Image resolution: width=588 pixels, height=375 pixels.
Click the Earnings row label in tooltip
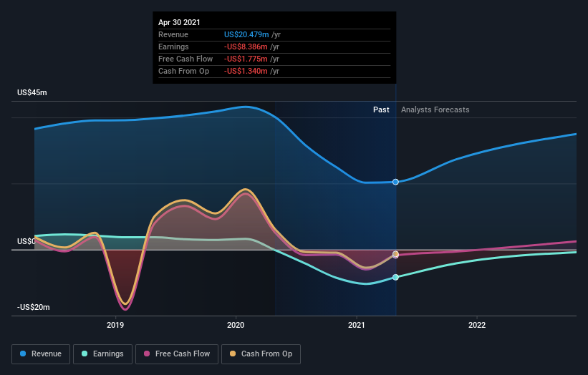[173, 47]
